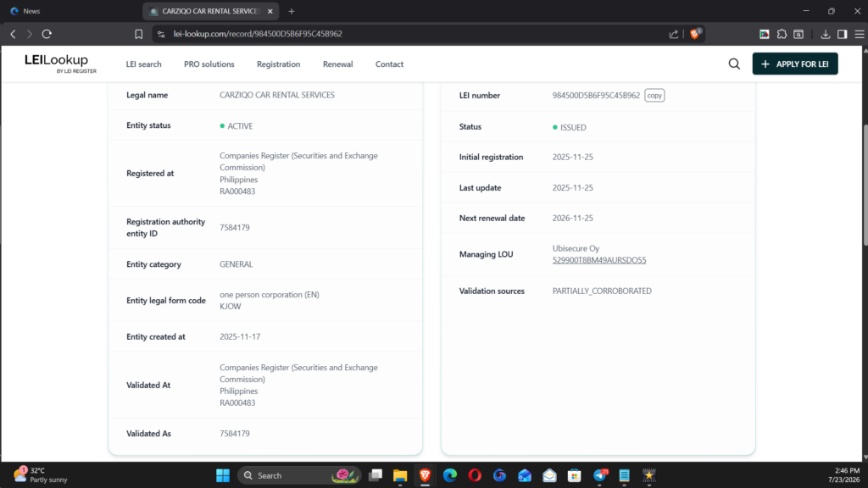Open the weather widget showing 32°C
This screenshot has width=868, height=488.
point(41,474)
